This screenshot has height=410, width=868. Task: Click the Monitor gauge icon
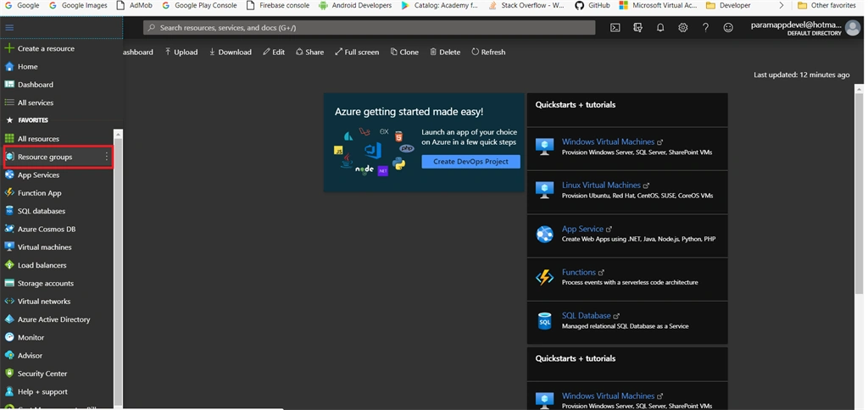point(8,337)
